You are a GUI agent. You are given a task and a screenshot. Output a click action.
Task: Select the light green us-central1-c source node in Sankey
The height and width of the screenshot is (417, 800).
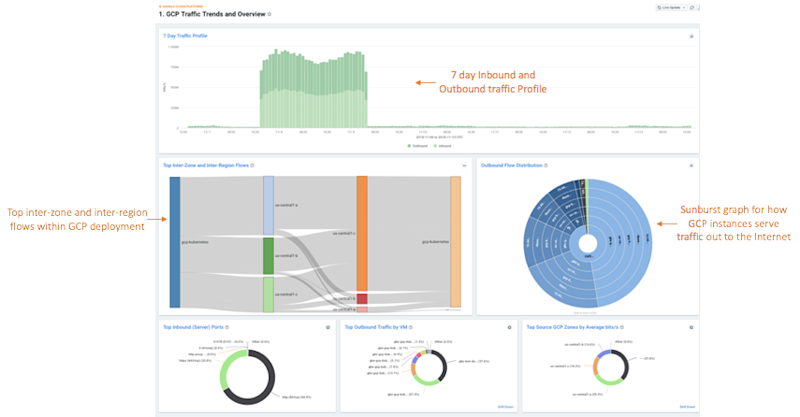click(x=268, y=295)
